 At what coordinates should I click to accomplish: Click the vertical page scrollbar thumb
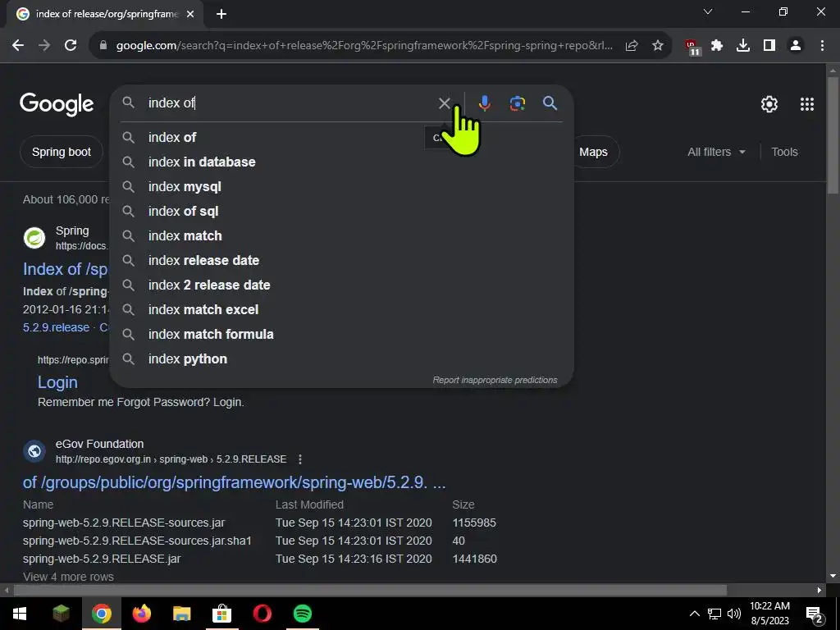point(833,135)
